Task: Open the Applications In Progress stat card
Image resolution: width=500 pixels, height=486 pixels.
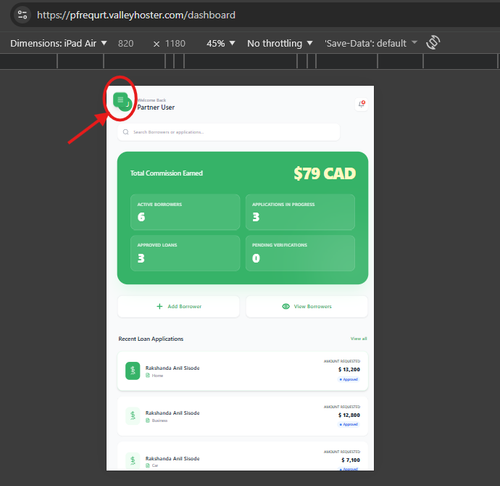Action: tap(300, 212)
